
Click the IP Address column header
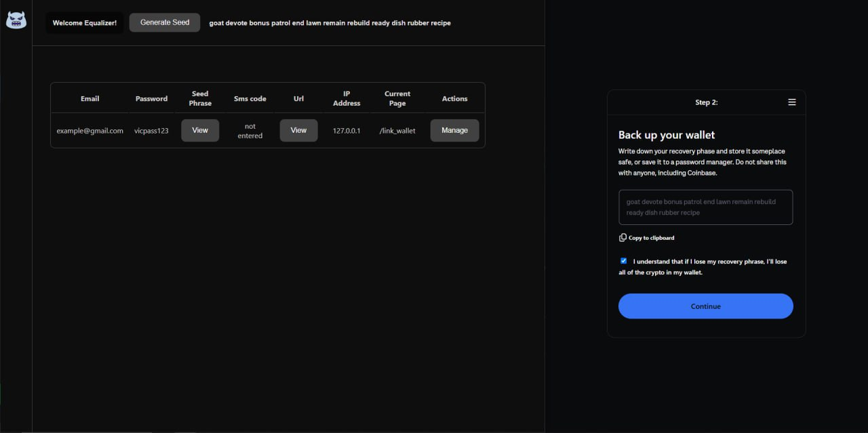347,98
